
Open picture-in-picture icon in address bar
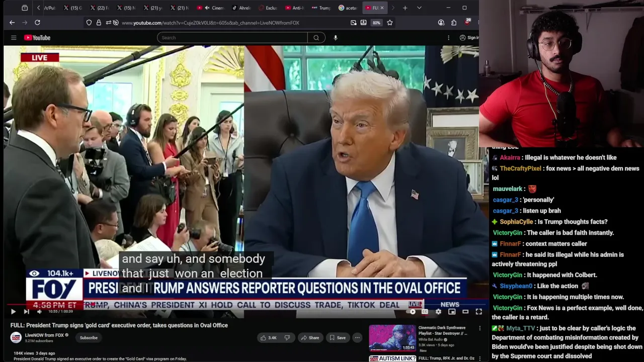(x=353, y=23)
